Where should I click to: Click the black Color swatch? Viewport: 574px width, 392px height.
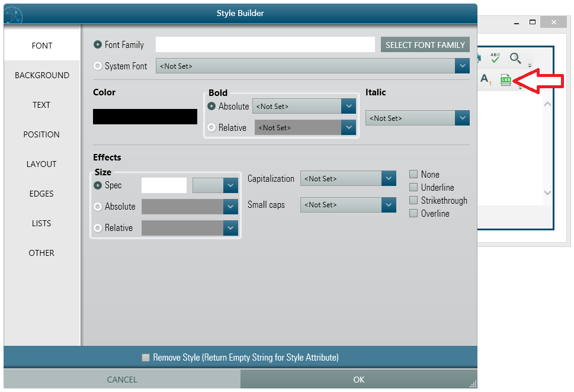click(x=145, y=117)
